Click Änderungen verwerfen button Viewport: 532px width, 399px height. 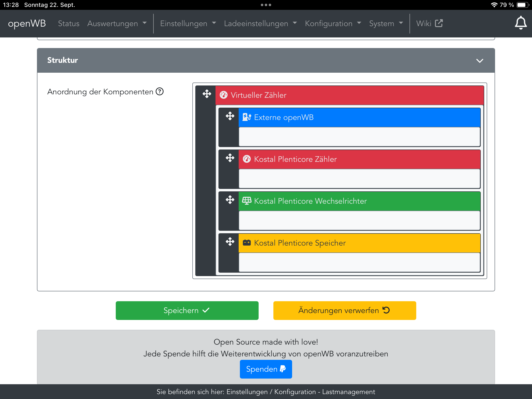point(345,310)
